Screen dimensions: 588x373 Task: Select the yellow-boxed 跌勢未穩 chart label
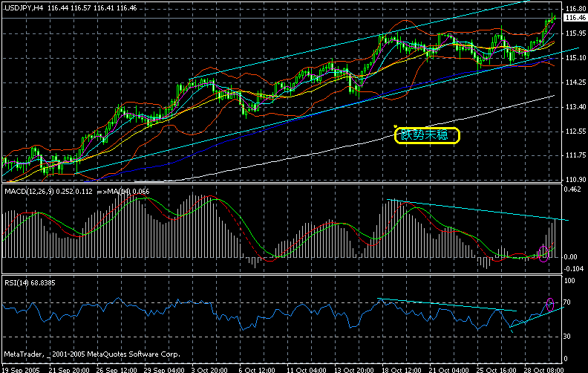(427, 135)
